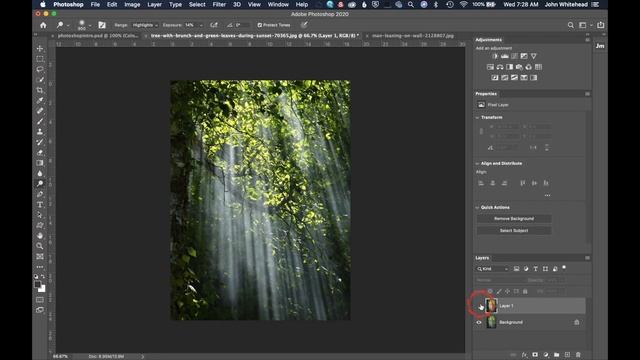Image resolution: width=640 pixels, height=360 pixels.
Task: Click the Home icon in the options bar
Action: (x=43, y=25)
